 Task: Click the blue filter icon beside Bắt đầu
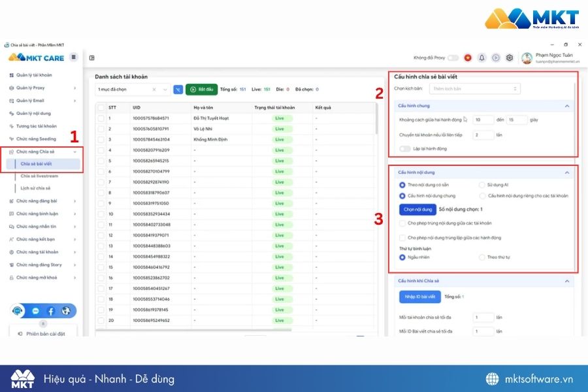pyautogui.click(x=178, y=90)
